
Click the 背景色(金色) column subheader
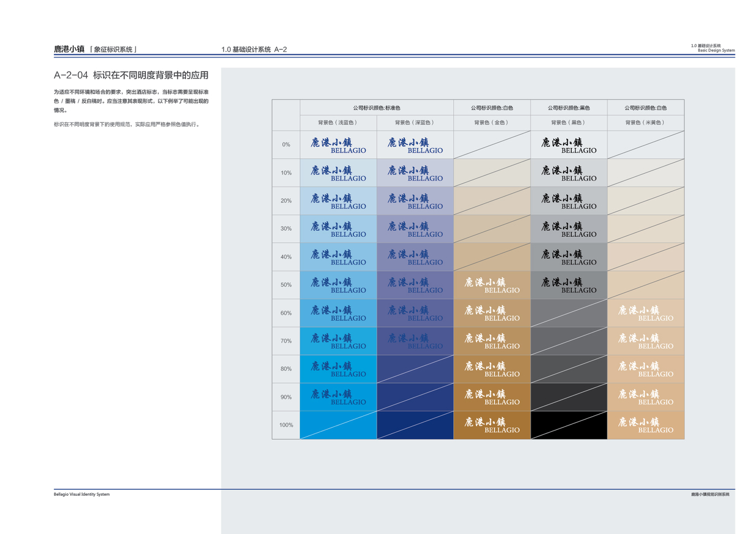pyautogui.click(x=491, y=123)
